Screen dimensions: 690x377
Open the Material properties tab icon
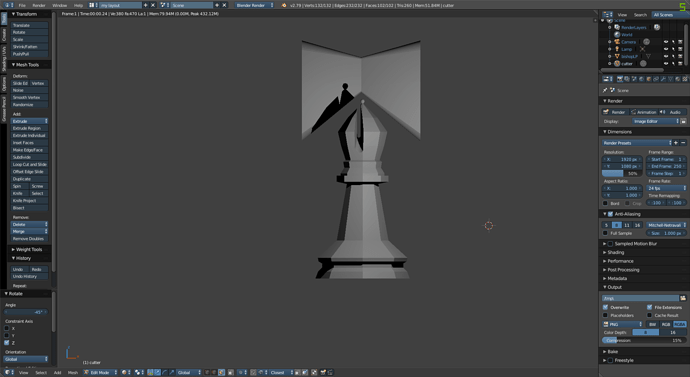[678, 79]
